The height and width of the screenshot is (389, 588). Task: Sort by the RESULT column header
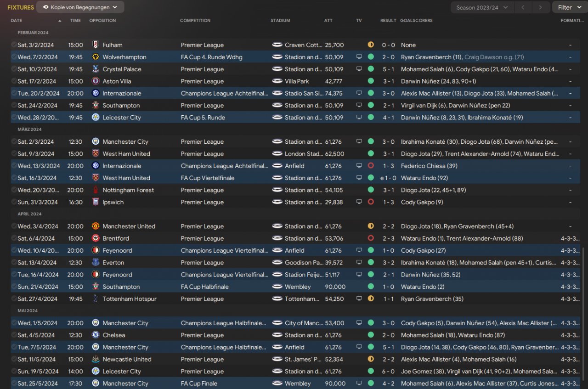tap(388, 21)
